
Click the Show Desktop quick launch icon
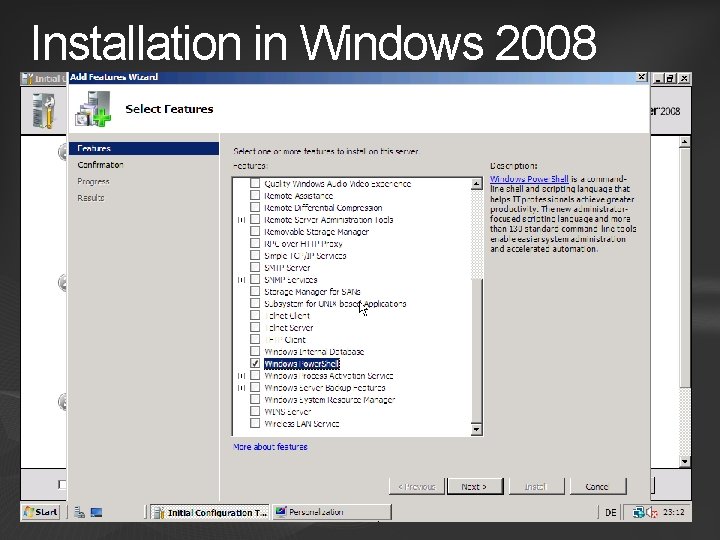[x=96, y=512]
